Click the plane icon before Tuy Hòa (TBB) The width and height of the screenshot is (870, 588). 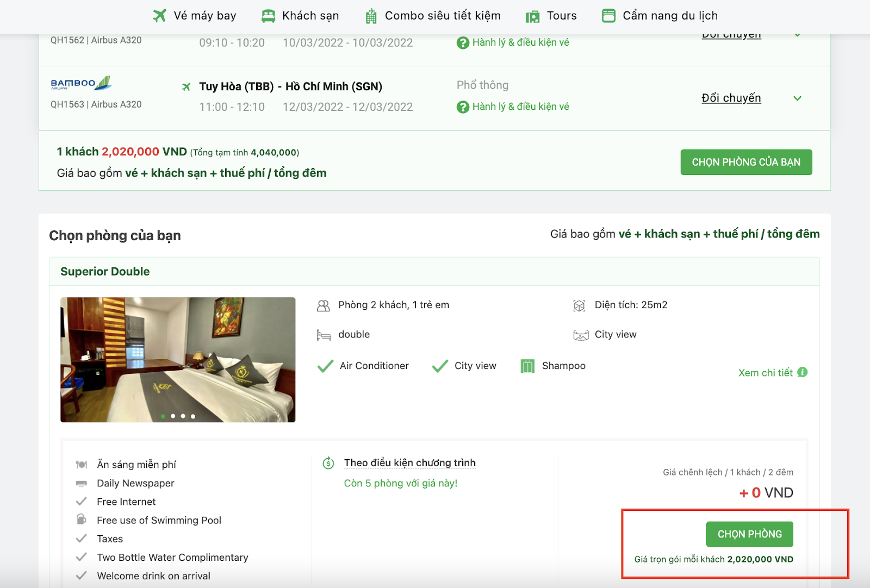tap(186, 87)
